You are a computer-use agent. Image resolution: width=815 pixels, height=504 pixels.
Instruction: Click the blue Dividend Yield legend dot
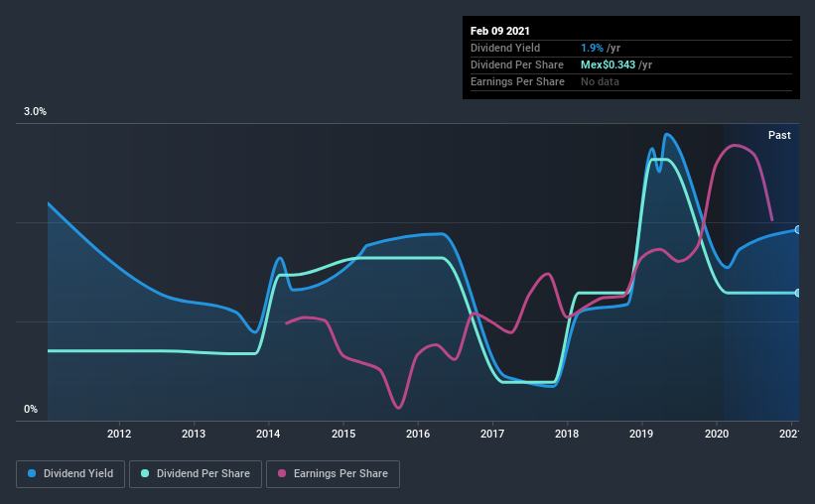pos(32,473)
